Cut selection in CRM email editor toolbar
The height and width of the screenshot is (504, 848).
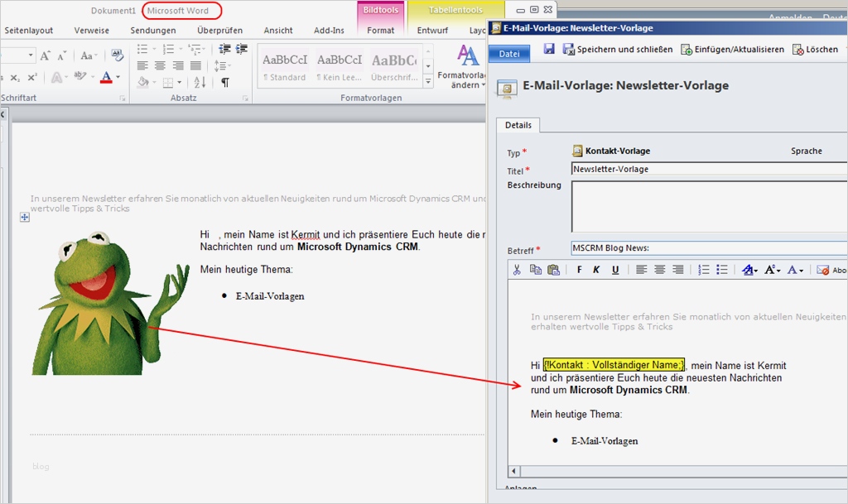click(517, 270)
